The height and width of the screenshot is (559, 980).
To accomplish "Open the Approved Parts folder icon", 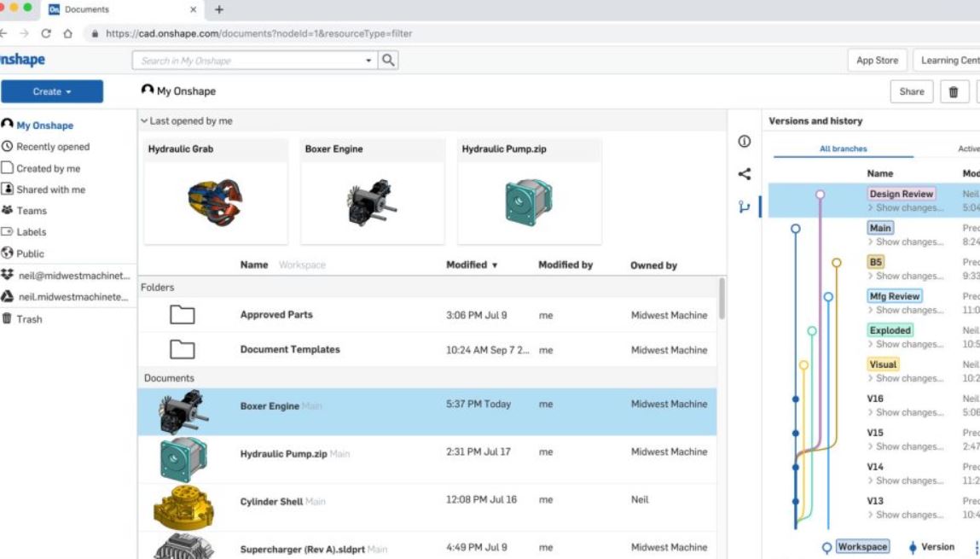I will [x=182, y=315].
